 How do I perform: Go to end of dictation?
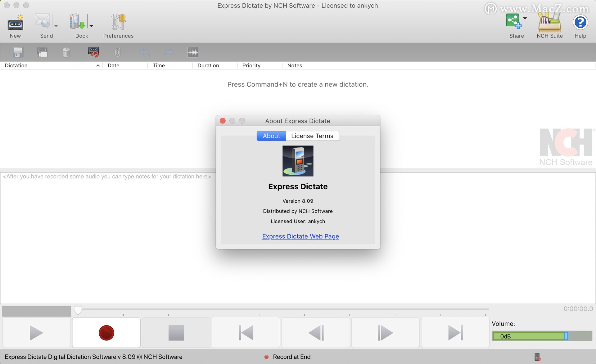(455, 333)
